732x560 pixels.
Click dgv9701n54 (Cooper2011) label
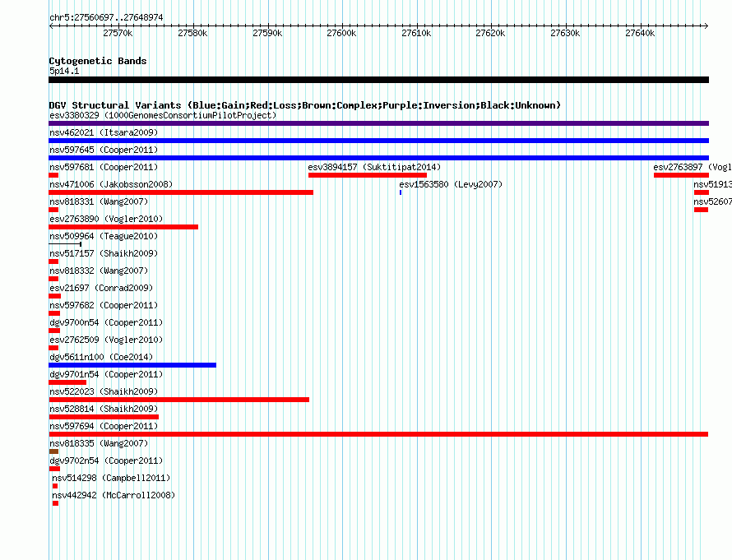point(106,374)
